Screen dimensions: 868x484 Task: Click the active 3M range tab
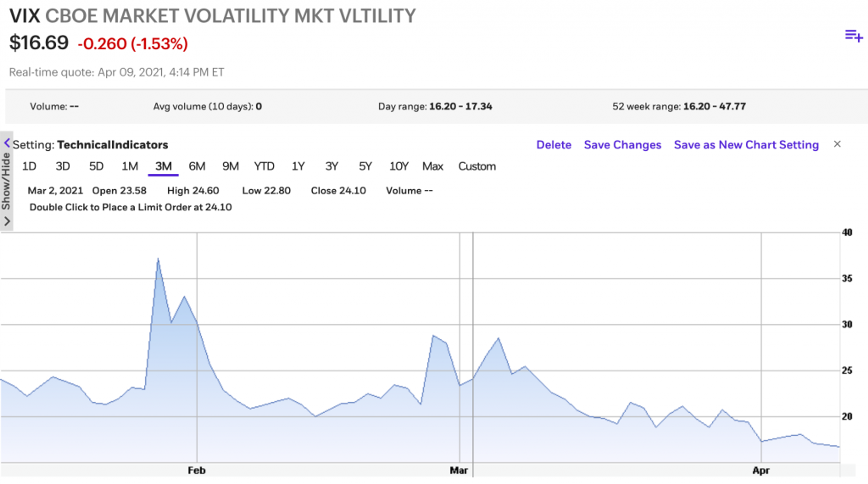coord(163,166)
